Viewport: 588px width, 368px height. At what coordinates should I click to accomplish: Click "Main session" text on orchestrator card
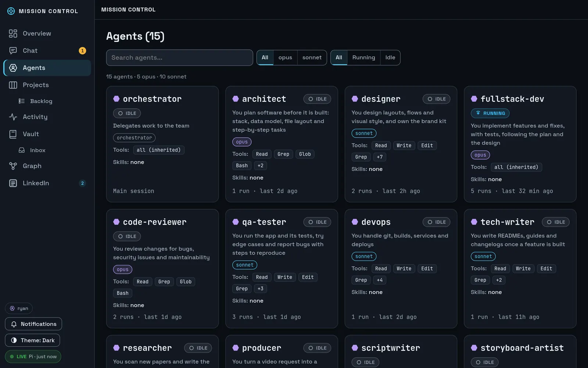click(x=134, y=191)
